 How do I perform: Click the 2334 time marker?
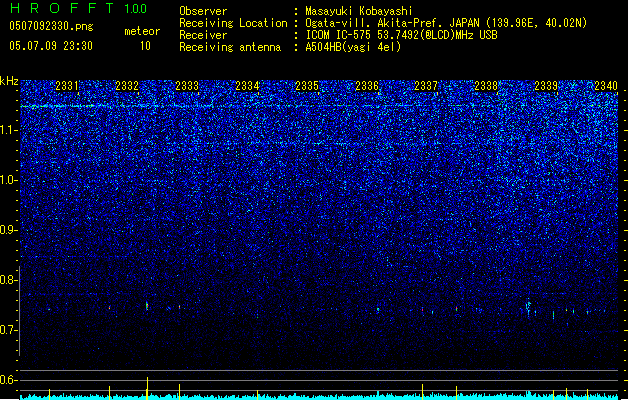click(x=247, y=86)
